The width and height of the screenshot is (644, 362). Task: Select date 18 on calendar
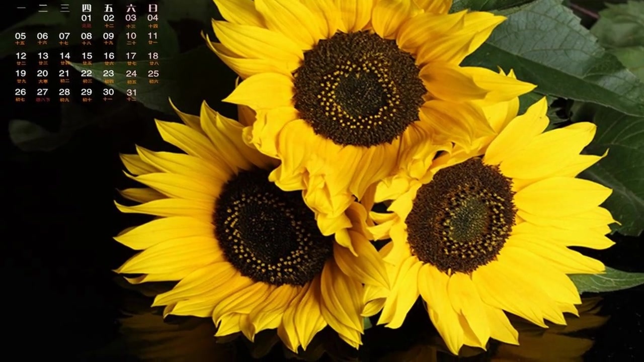point(153,56)
